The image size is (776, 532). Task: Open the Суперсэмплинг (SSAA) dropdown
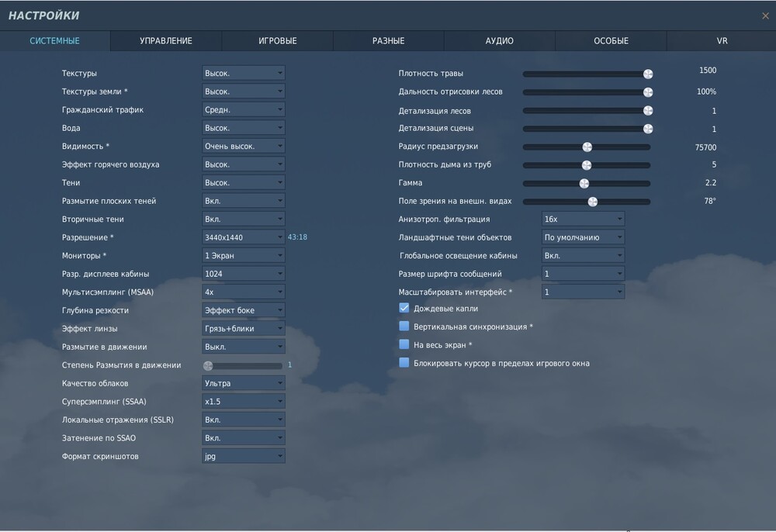pyautogui.click(x=244, y=402)
